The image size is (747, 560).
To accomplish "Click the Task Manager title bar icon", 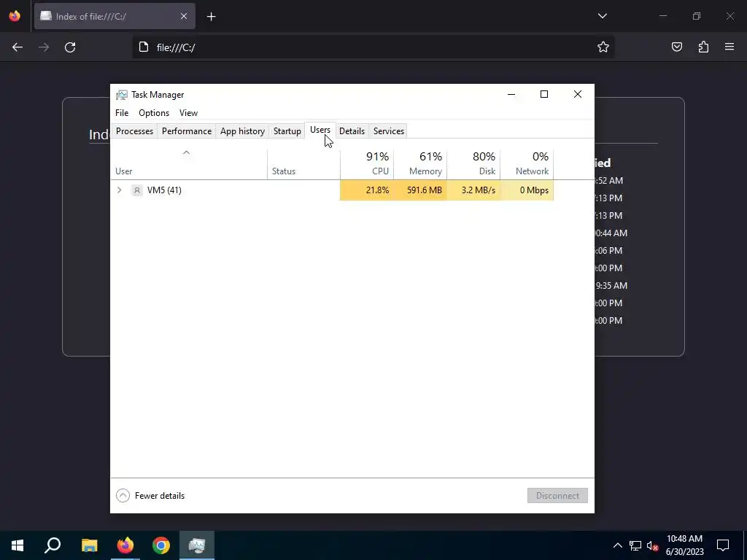I will coord(122,95).
